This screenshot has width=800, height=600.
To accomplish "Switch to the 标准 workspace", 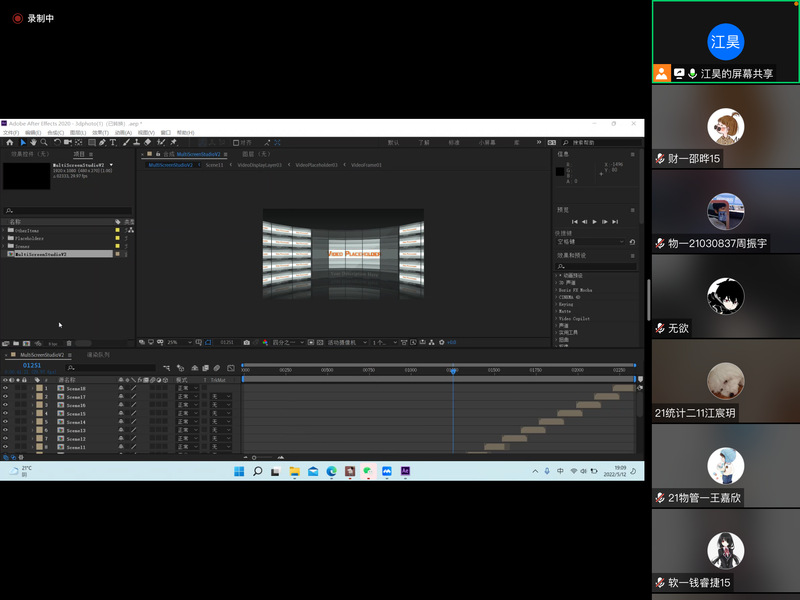I will [x=454, y=143].
